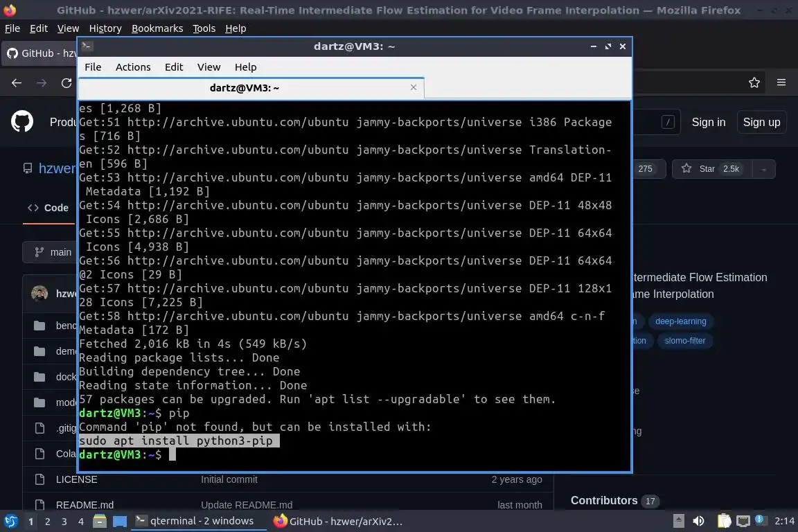Viewport: 798px width, 532px height.
Task: Click the benchmark folder icon
Action: [x=39, y=326]
